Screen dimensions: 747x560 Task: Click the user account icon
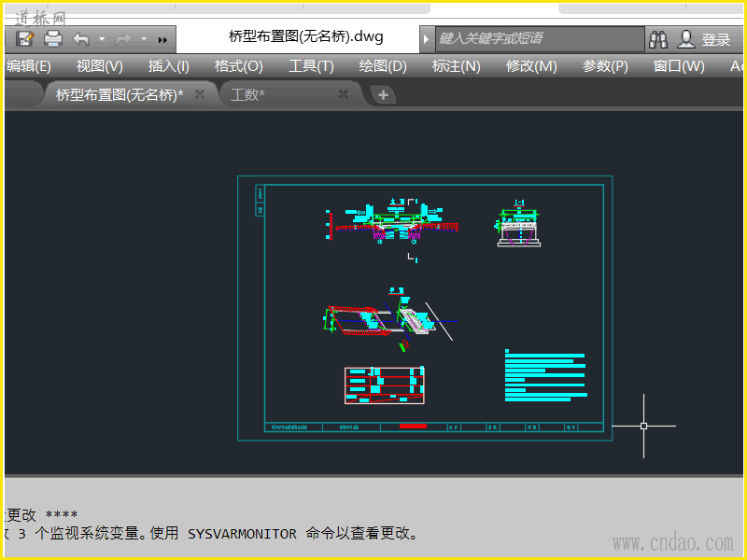click(686, 39)
